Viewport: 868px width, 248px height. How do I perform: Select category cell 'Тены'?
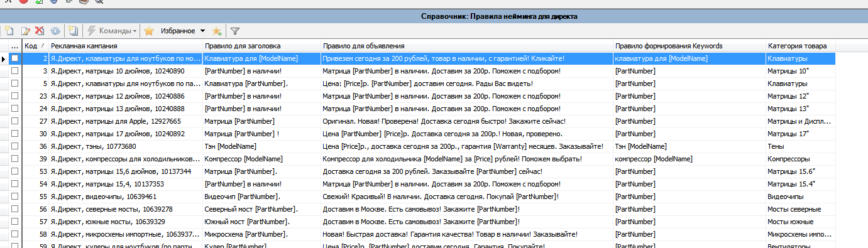[800, 146]
